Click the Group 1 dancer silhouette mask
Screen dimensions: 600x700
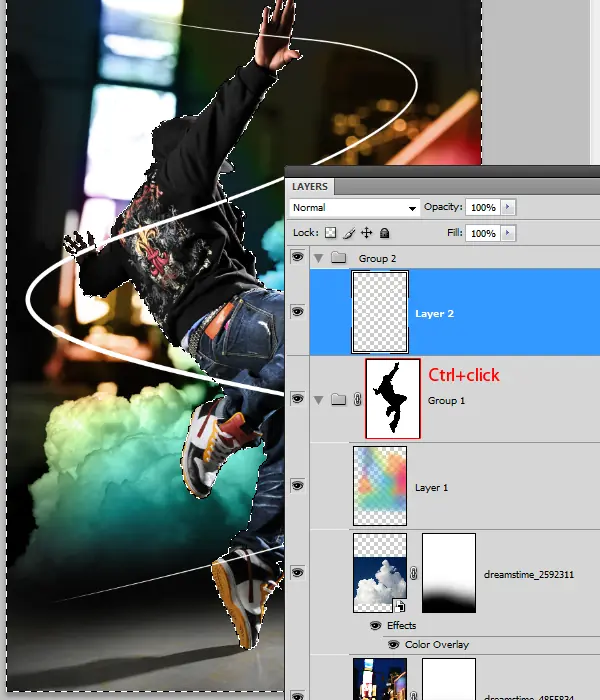[x=393, y=399]
